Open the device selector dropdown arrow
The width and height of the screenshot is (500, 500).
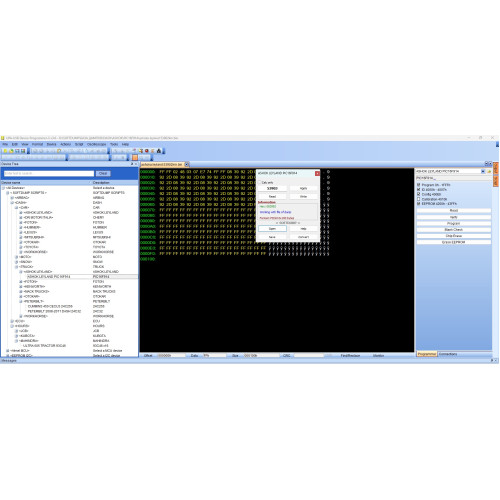click(483, 171)
